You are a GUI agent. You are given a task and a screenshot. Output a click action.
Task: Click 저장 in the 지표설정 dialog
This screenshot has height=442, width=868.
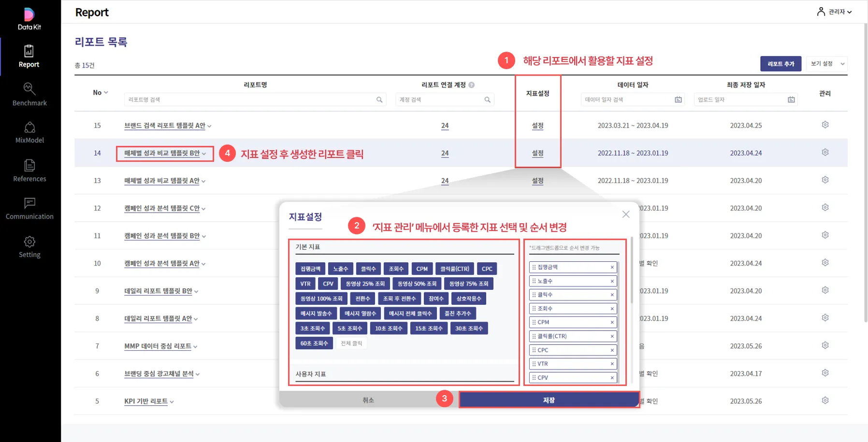pos(549,400)
